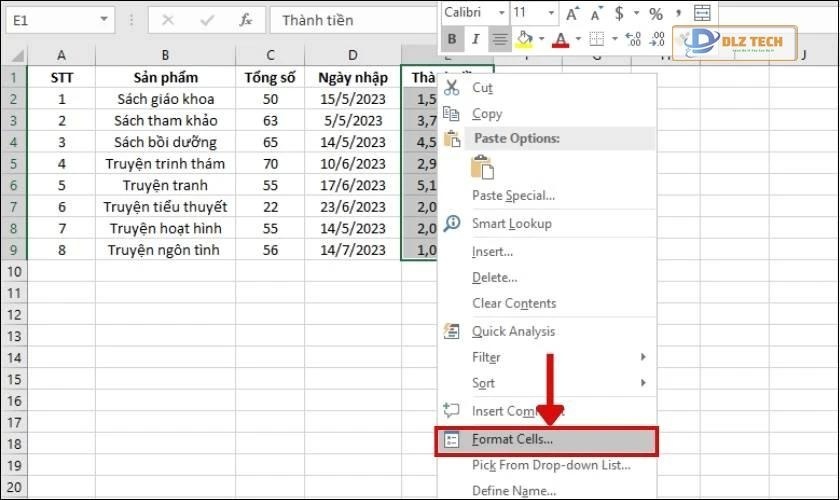
Task: Click the Increase Font Size icon
Action: point(572,13)
